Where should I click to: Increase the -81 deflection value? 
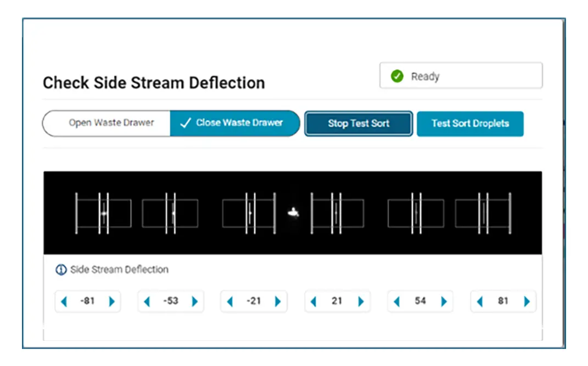(112, 301)
